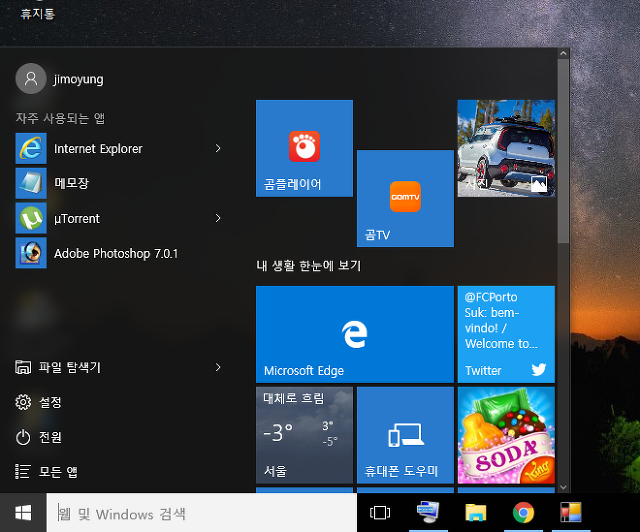Click the 파일 탐색기 folder icon
This screenshot has height=532, width=640.
pyautogui.click(x=23, y=367)
